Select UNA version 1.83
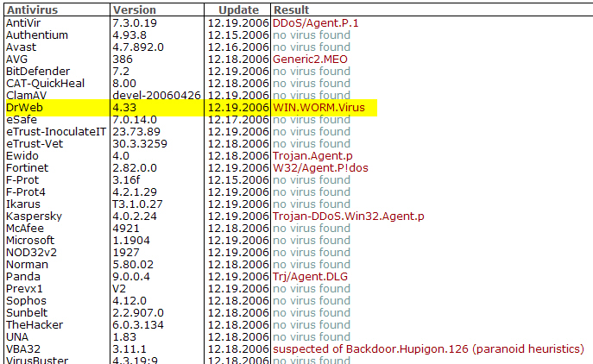This screenshot has width=593, height=364. coord(123,337)
